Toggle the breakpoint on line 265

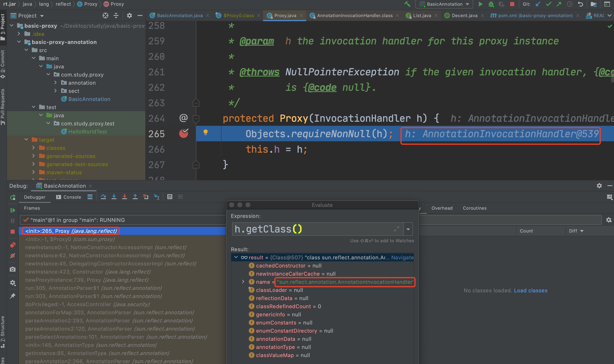point(184,133)
